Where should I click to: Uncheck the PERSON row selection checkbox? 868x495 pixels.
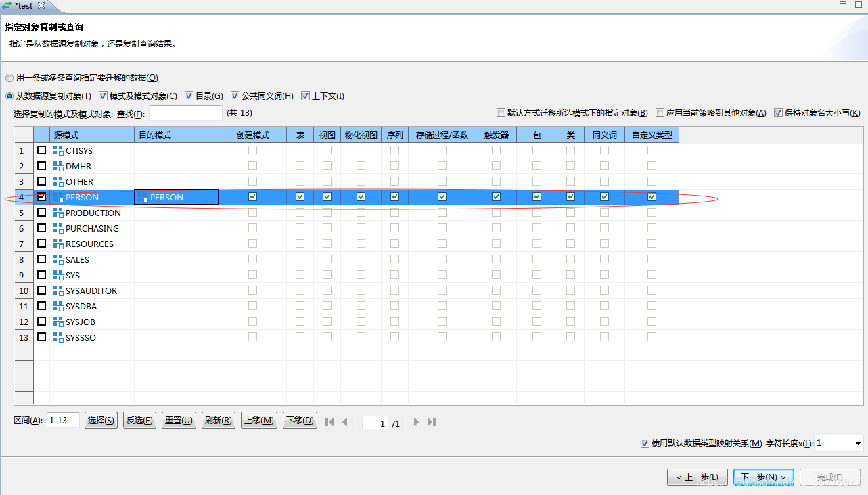point(41,197)
